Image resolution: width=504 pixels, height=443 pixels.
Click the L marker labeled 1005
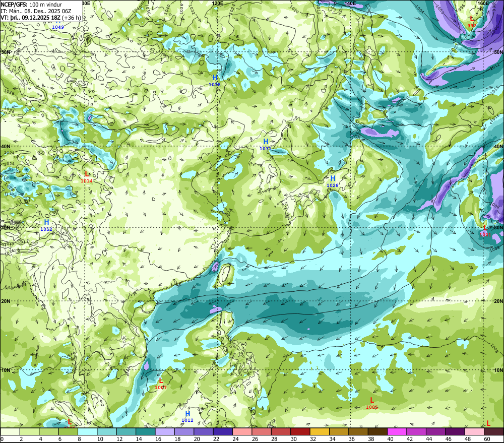coord(372,400)
